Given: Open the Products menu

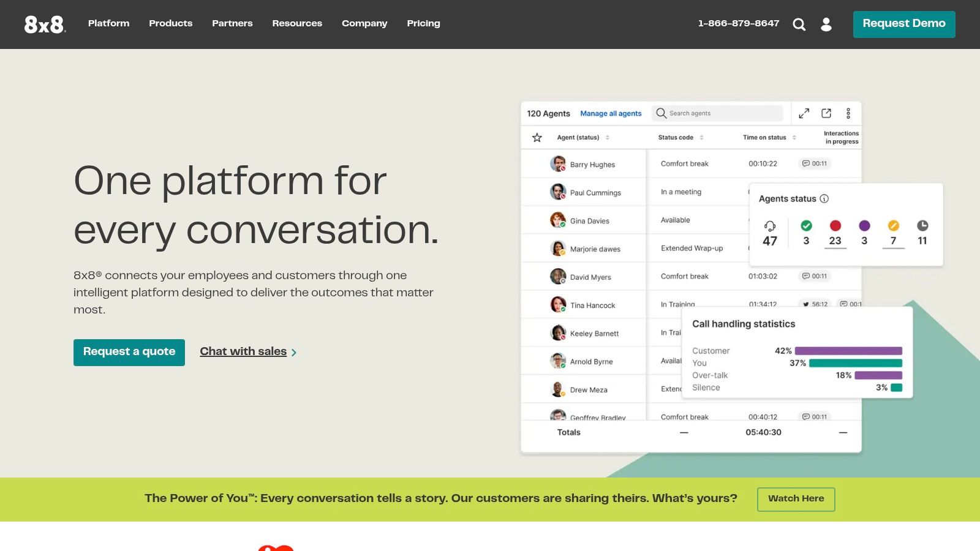Looking at the screenshot, I should tap(171, 23).
